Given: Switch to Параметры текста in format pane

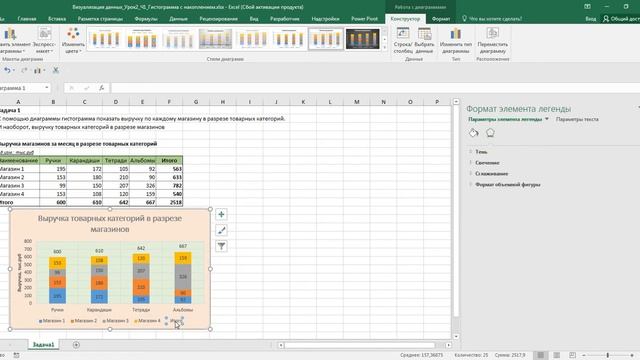Looking at the screenshot, I should 577,119.
